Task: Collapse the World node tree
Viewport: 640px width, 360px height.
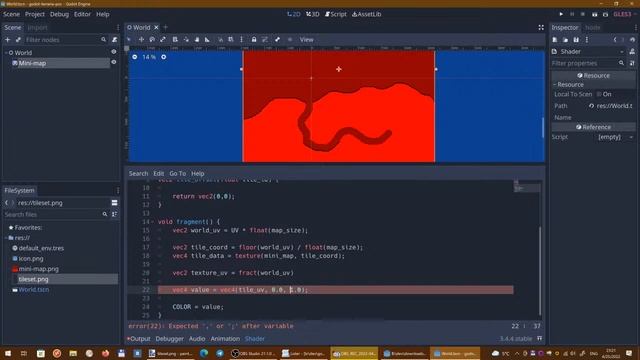Action: click(6, 53)
